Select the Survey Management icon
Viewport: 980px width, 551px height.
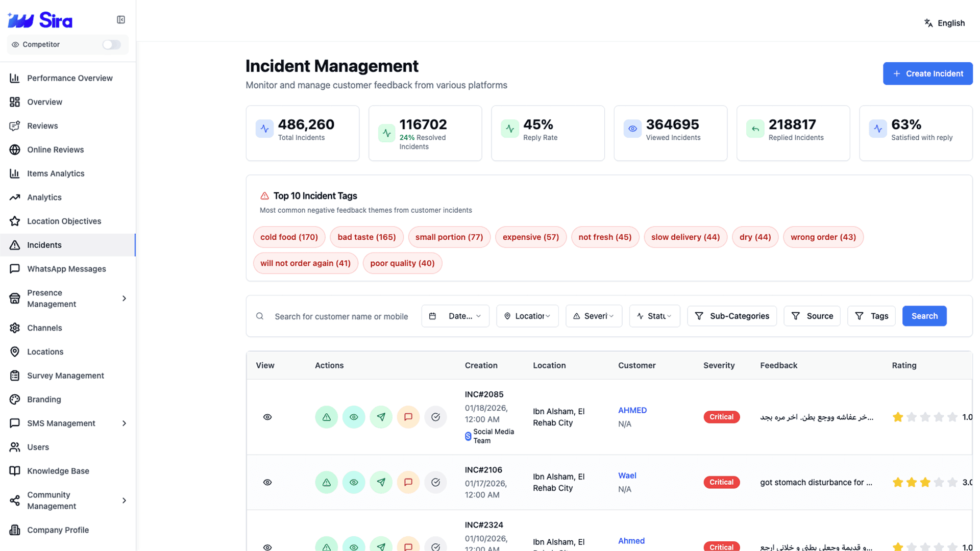pyautogui.click(x=15, y=375)
